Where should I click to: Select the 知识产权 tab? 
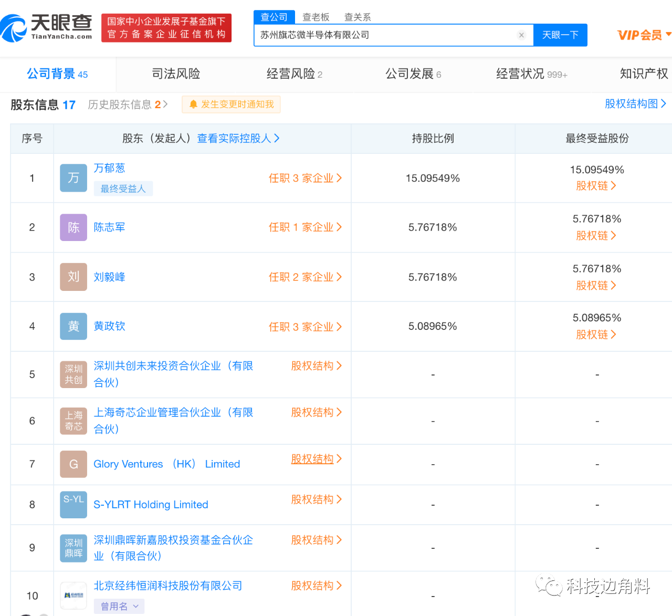pyautogui.click(x=644, y=74)
